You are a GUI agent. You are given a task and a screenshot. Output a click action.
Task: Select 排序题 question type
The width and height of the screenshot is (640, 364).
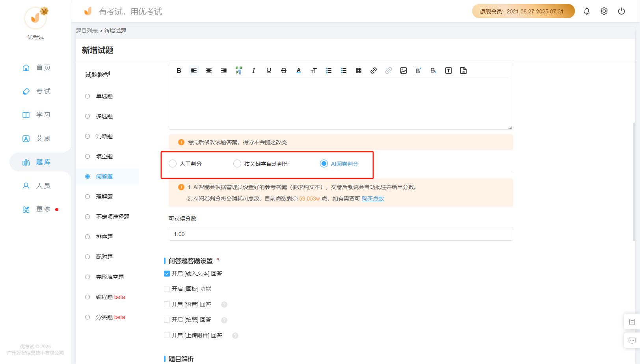[x=99, y=237]
